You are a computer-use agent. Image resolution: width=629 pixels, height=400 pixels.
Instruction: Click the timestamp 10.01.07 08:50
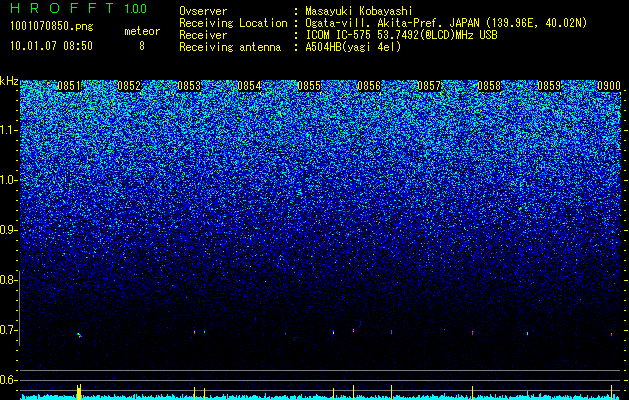pos(51,46)
